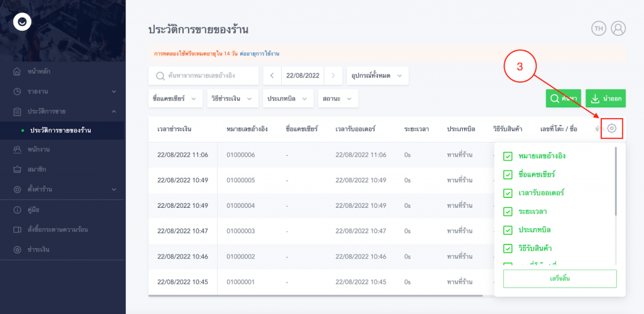644x314 pixels.
Task: Expand รายงาน menu in sidebar
Action: click(x=63, y=91)
